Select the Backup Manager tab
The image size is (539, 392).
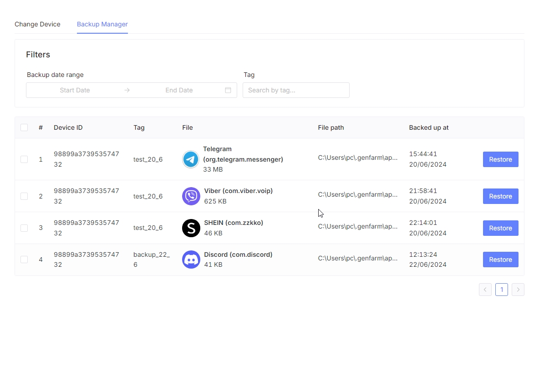[x=102, y=24]
